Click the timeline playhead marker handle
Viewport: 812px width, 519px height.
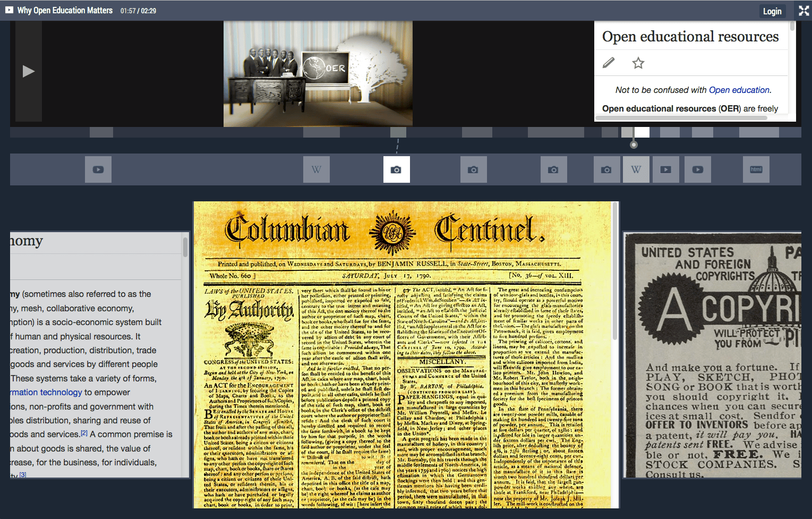click(634, 144)
